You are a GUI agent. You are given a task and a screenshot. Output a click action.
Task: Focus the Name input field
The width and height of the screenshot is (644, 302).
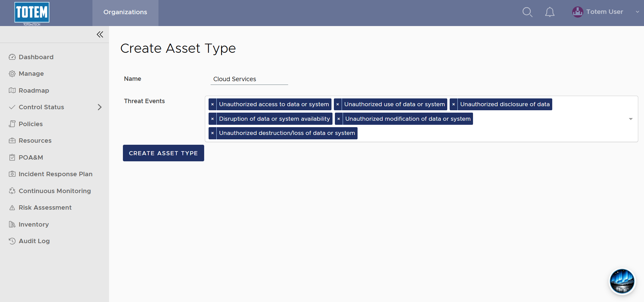[x=249, y=79]
